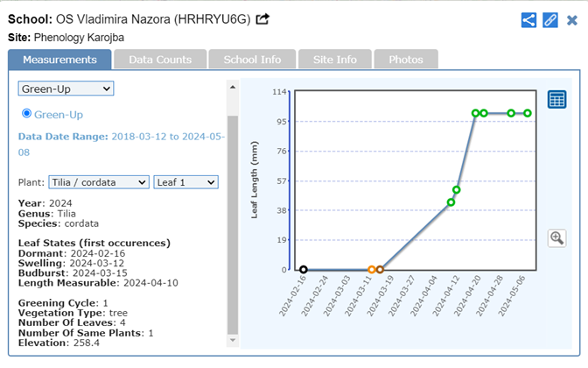Expand the Tilia / cordata plant dropdown
Viewport: 588px width, 368px height.
pyautogui.click(x=99, y=181)
